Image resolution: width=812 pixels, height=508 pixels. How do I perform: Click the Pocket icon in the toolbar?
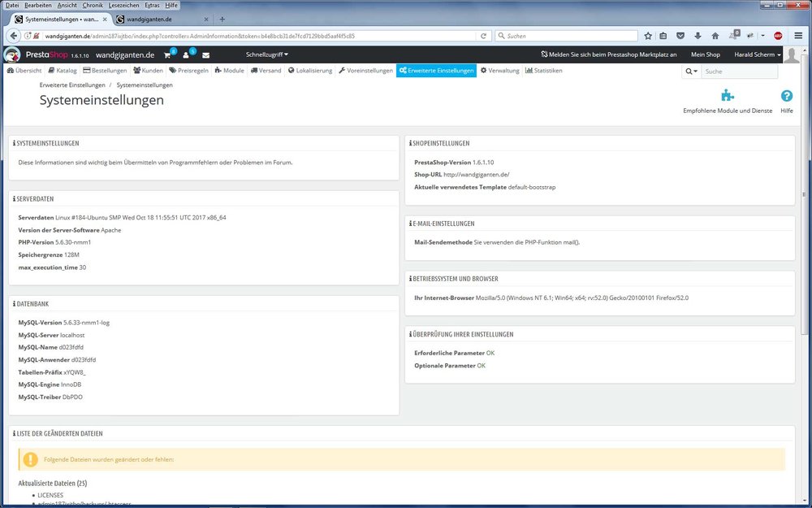tap(680, 36)
